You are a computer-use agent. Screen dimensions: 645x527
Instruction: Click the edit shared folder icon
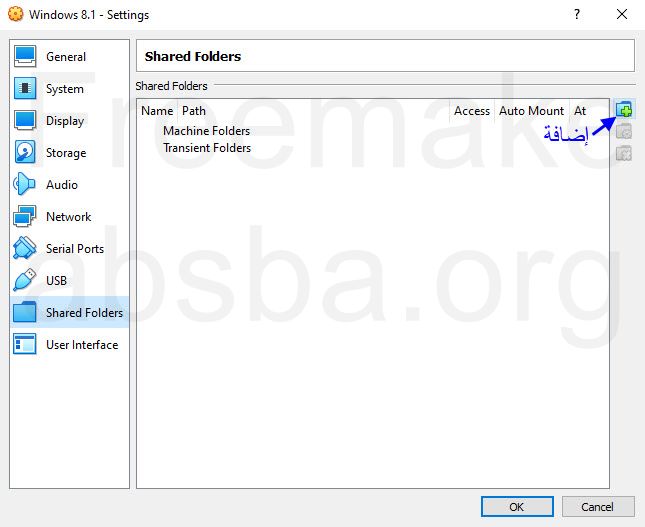pos(624,132)
